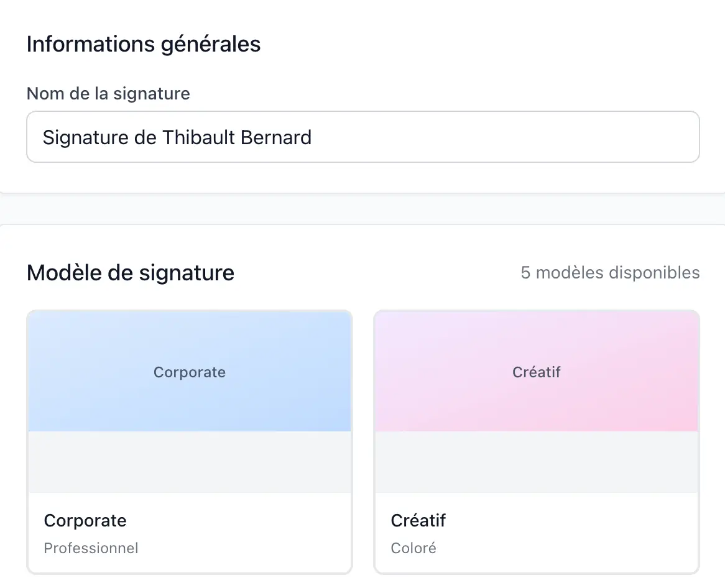Click the gray placeholder area in Corporate card
Image resolution: width=725 pixels, height=588 pixels.
click(190, 462)
